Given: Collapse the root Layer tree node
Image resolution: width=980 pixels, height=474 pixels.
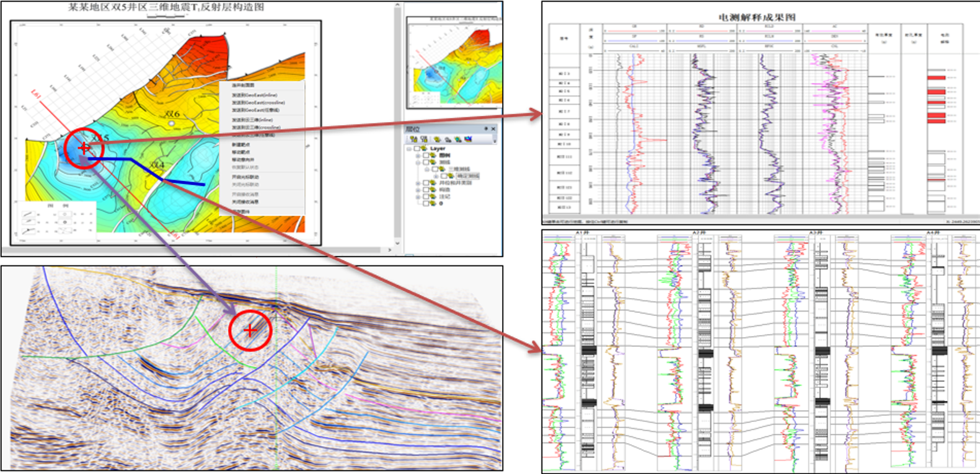Looking at the screenshot, I should pos(409,149).
